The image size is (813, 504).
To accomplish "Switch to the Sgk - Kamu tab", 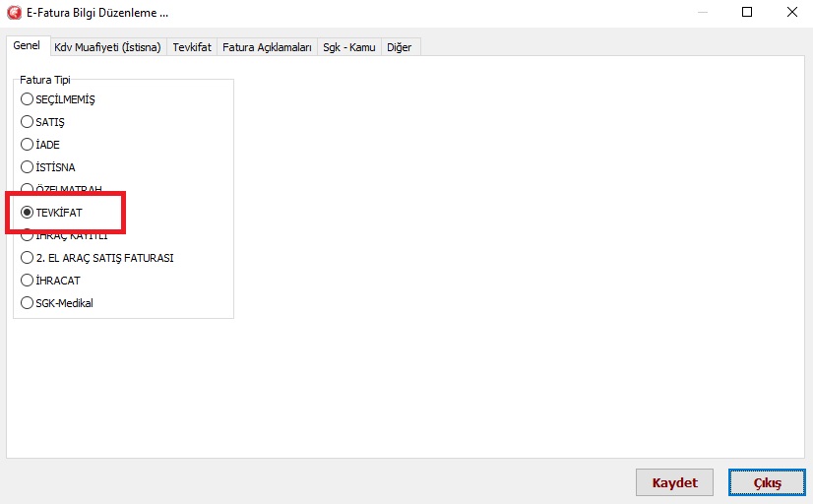I will click(349, 47).
